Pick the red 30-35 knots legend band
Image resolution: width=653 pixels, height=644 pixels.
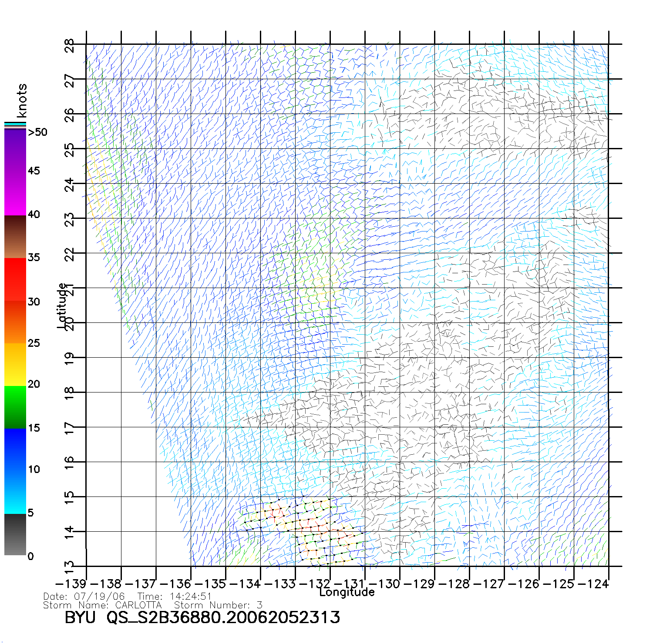tap(15, 279)
